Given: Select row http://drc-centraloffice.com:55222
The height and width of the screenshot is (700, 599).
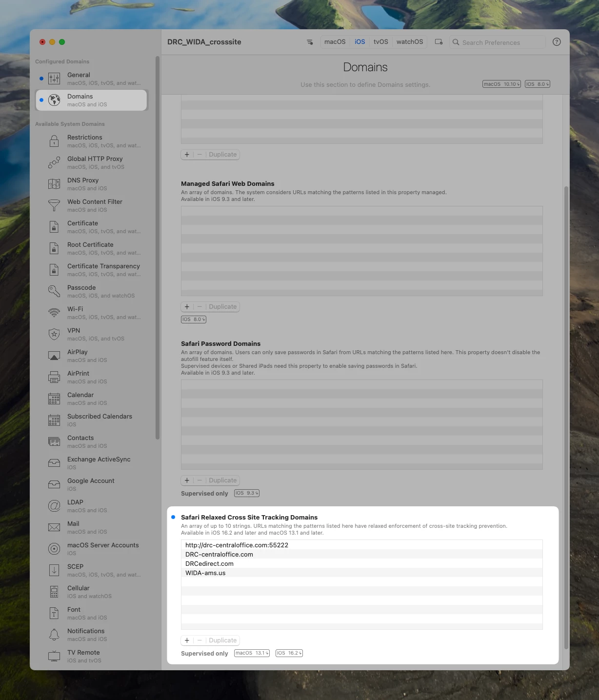Looking at the screenshot, I should pos(362,545).
